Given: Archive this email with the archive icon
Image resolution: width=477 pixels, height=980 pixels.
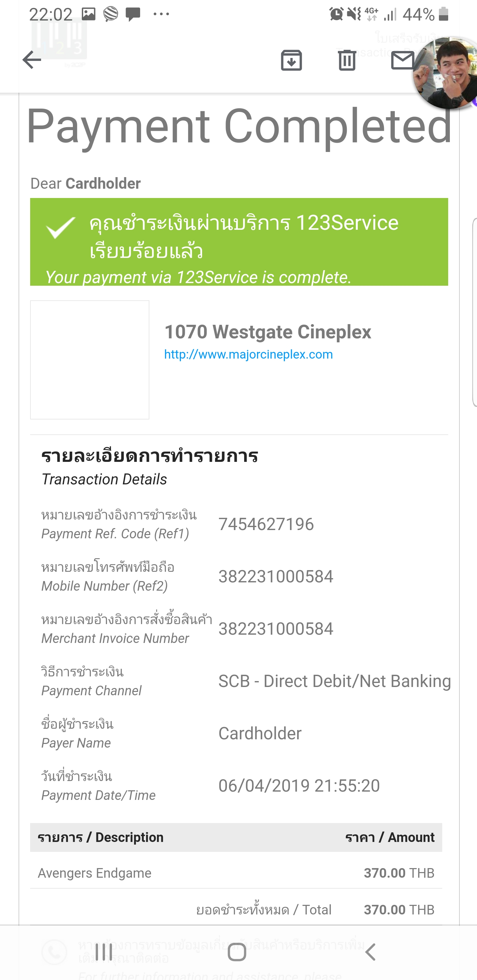Looking at the screenshot, I should 291,60.
